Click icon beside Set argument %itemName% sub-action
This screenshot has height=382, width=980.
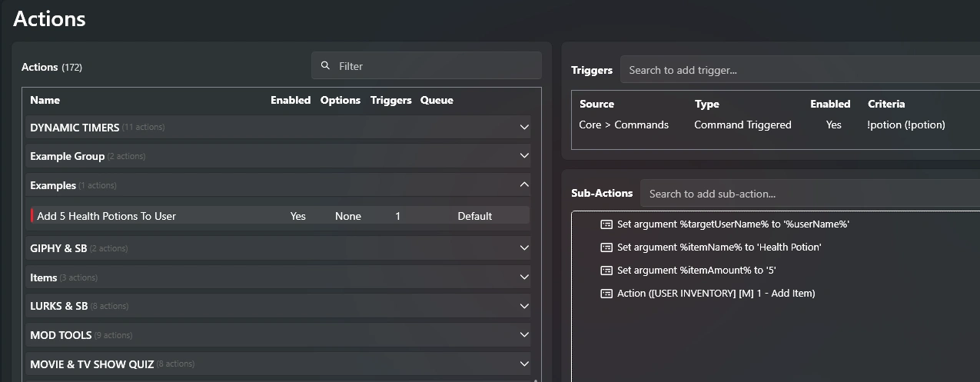pyautogui.click(x=606, y=247)
